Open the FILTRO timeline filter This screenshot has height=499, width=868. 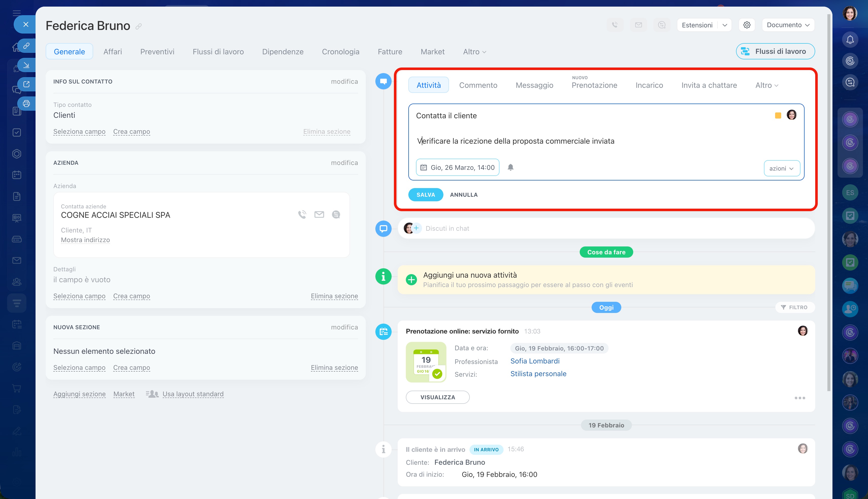click(x=794, y=307)
